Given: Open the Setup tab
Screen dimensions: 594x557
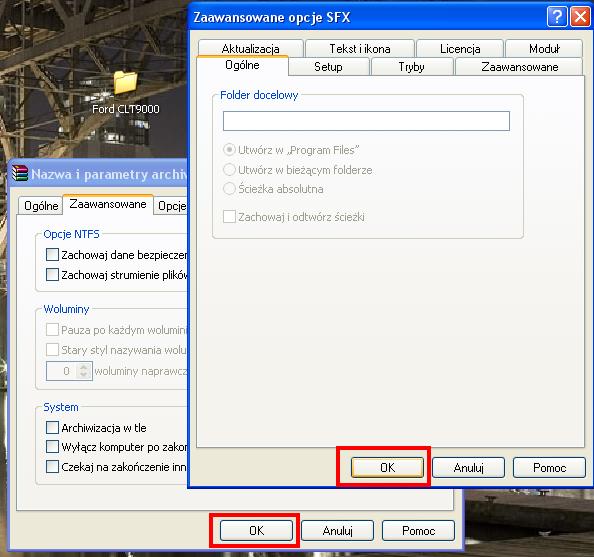Looking at the screenshot, I should click(328, 67).
